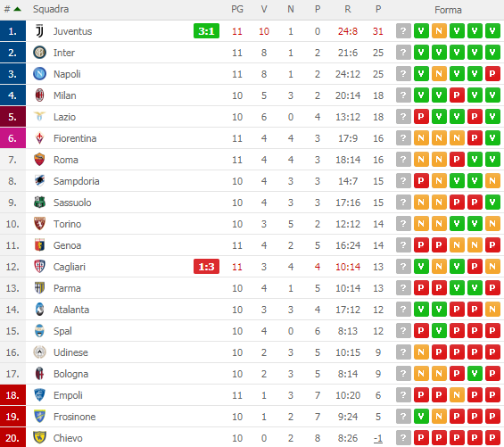
Task: Click the Forma column header
Action: click(x=448, y=10)
